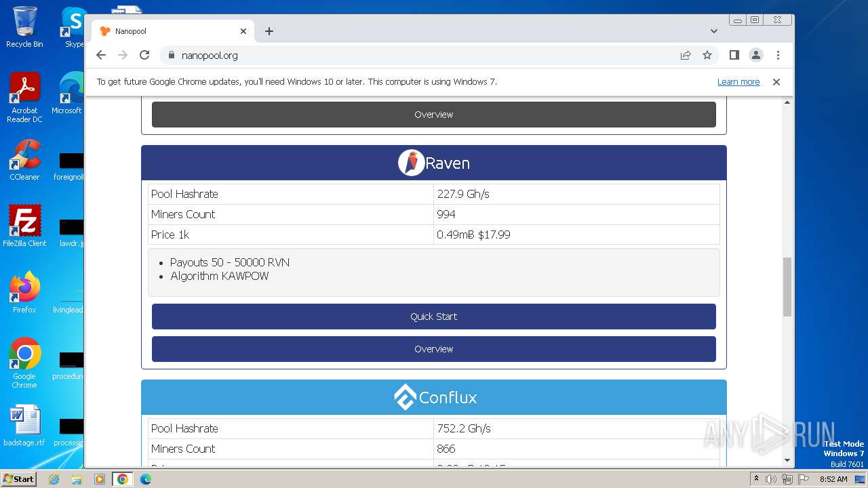Click the volume speaker tray icon

771,479
